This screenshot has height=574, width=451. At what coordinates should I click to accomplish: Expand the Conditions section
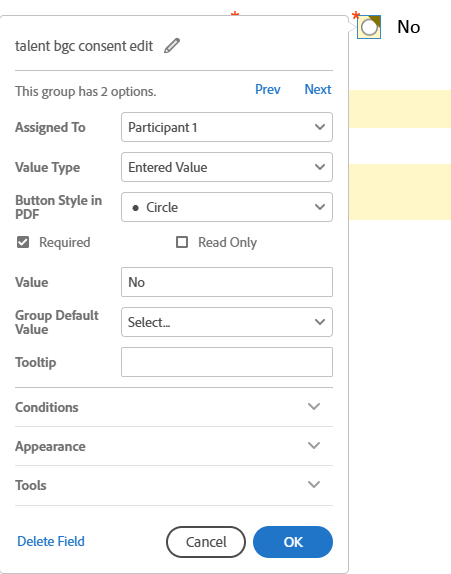[x=174, y=407]
